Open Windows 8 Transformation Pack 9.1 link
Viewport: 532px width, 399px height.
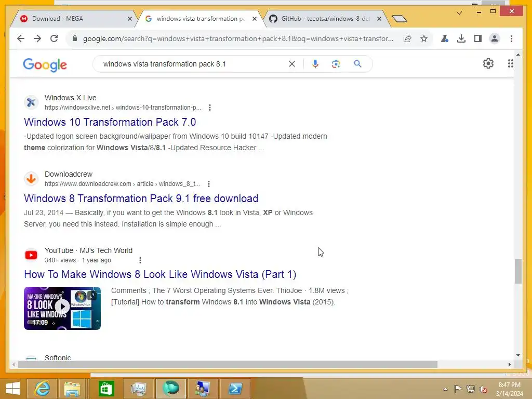141,198
